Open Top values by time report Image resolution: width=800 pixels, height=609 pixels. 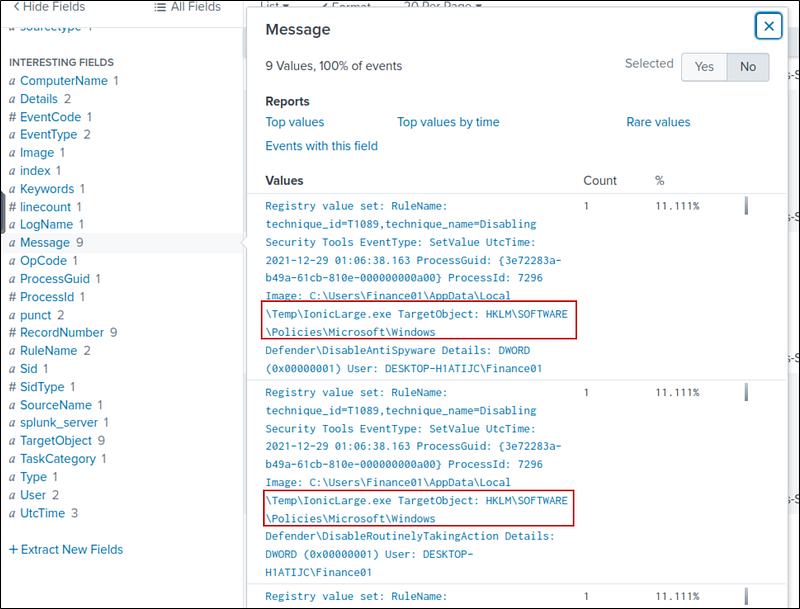click(448, 122)
